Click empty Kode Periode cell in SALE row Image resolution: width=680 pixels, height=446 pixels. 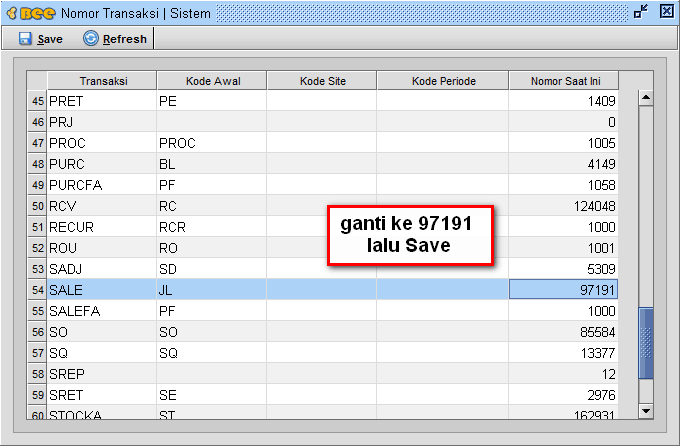point(443,290)
